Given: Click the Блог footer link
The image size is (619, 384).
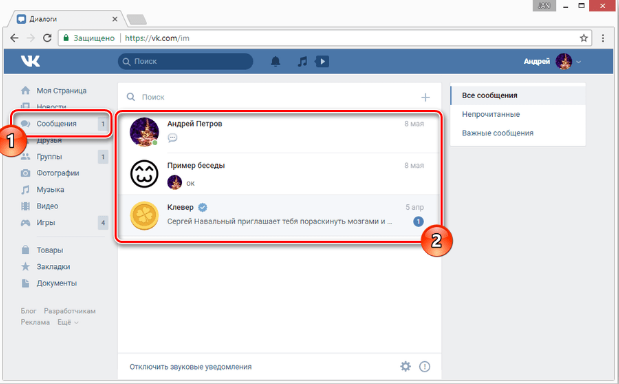Looking at the screenshot, I should 28,311.
